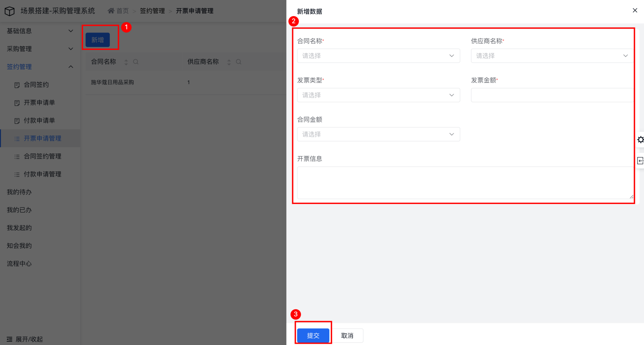Click the search icon beside 合同名称 column

pyautogui.click(x=136, y=62)
